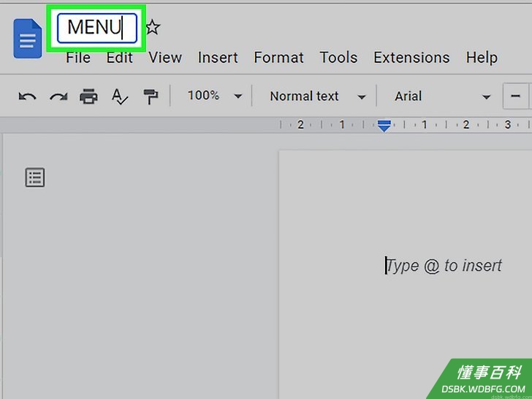
Task: Click the blue indent marker on ruler
Action: pos(384,126)
